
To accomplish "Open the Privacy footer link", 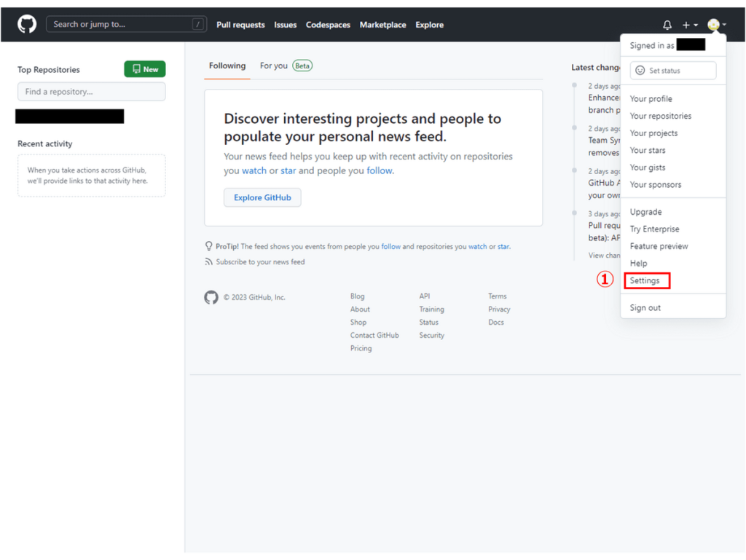I will click(499, 309).
